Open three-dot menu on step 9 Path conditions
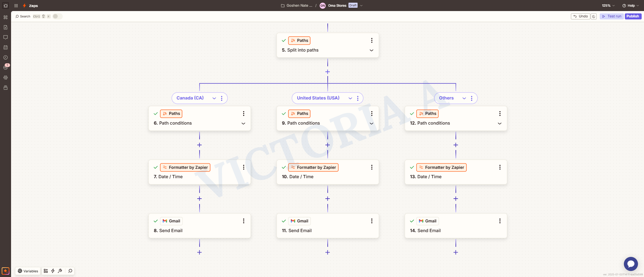644x277 pixels. click(x=372, y=114)
